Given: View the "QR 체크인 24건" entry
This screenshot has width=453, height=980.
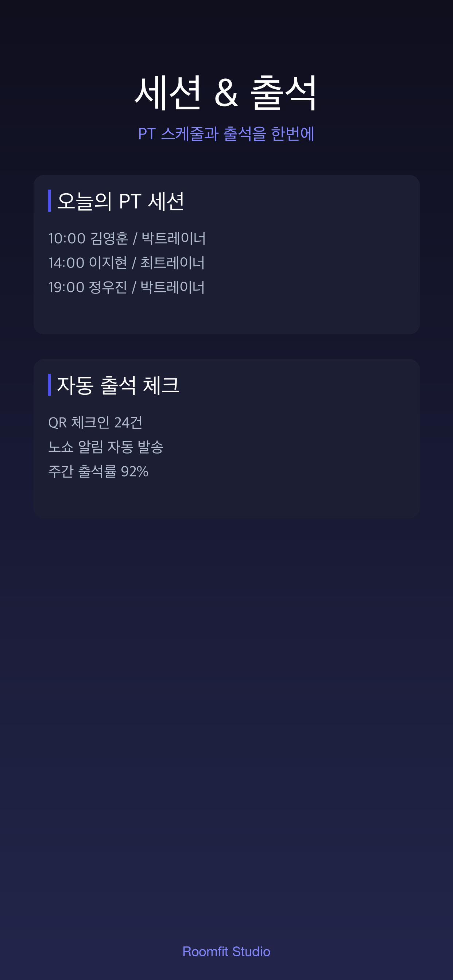Looking at the screenshot, I should pyautogui.click(x=96, y=422).
